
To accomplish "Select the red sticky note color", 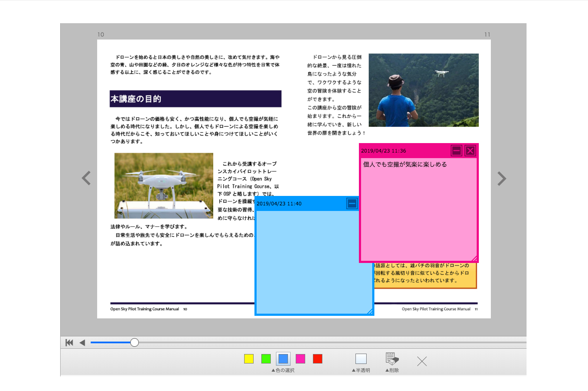I will pyautogui.click(x=318, y=359).
